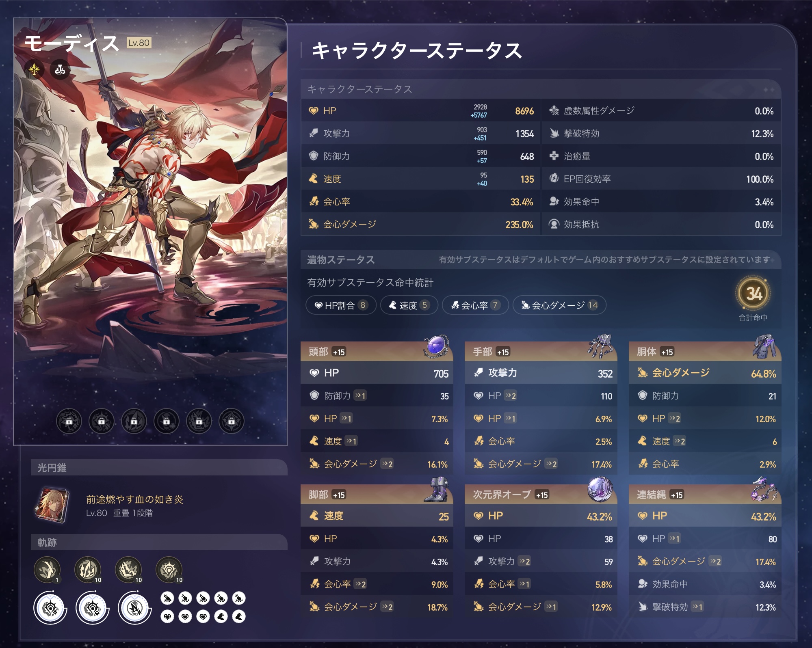Click the body relic coat icon

[764, 346]
